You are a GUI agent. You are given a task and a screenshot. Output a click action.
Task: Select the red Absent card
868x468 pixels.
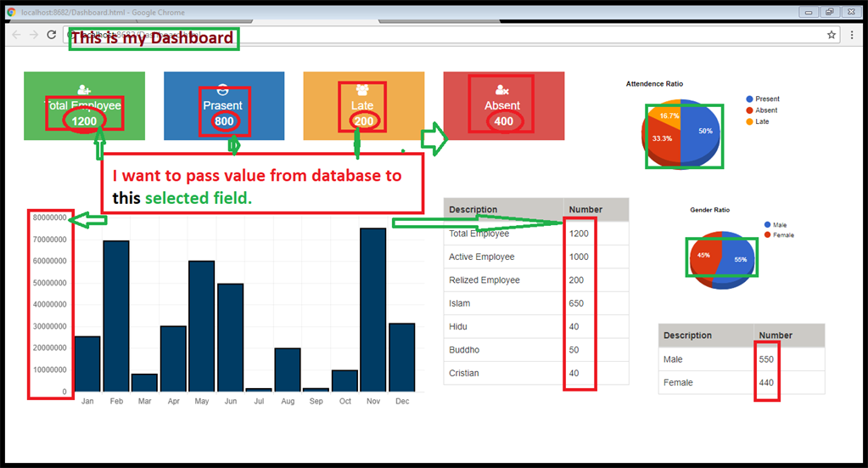(x=504, y=106)
